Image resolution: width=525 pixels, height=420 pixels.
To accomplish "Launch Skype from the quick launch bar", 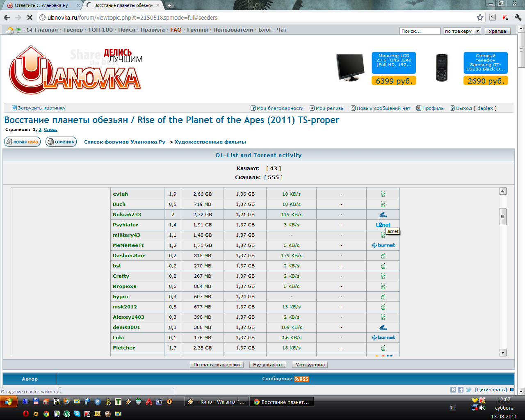I will click(x=77, y=413).
